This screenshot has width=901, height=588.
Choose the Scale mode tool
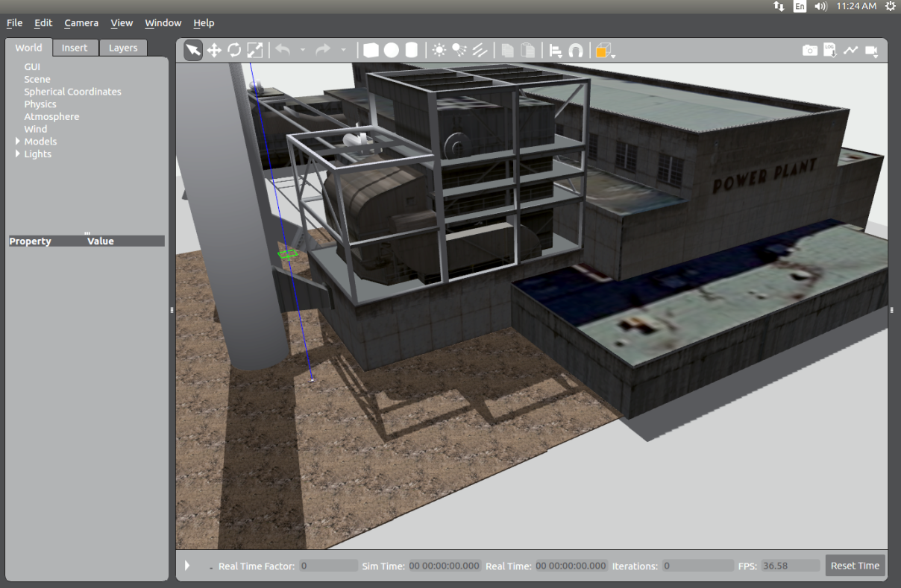pos(255,50)
